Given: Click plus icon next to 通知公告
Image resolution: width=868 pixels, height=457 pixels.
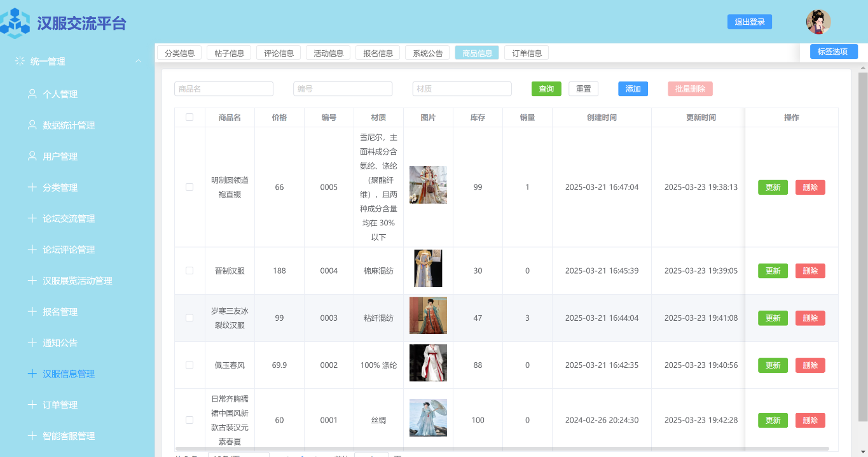Looking at the screenshot, I should click(x=32, y=342).
